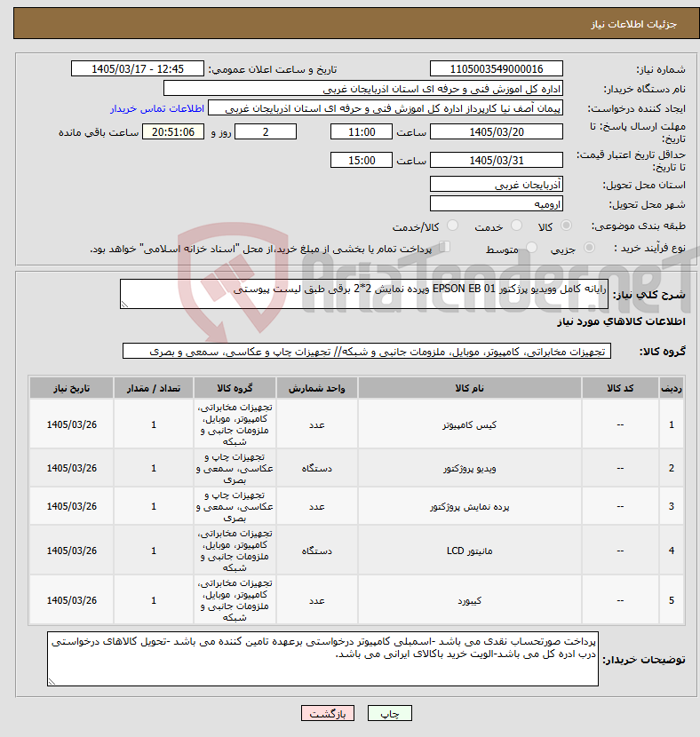Select the کیبورد item name
Viewport: 700px width, 737px height.
[469, 600]
